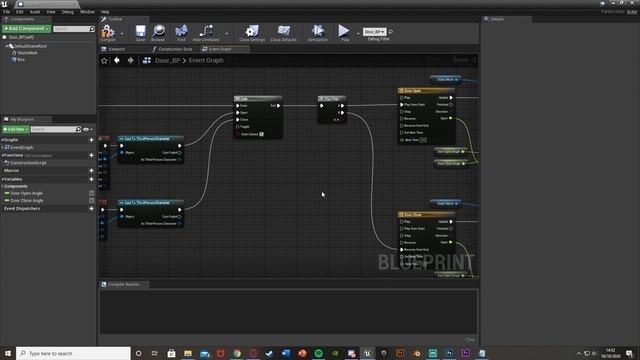Click the Toggle pin on the Gate node
640x360 pixels.
[238, 127]
